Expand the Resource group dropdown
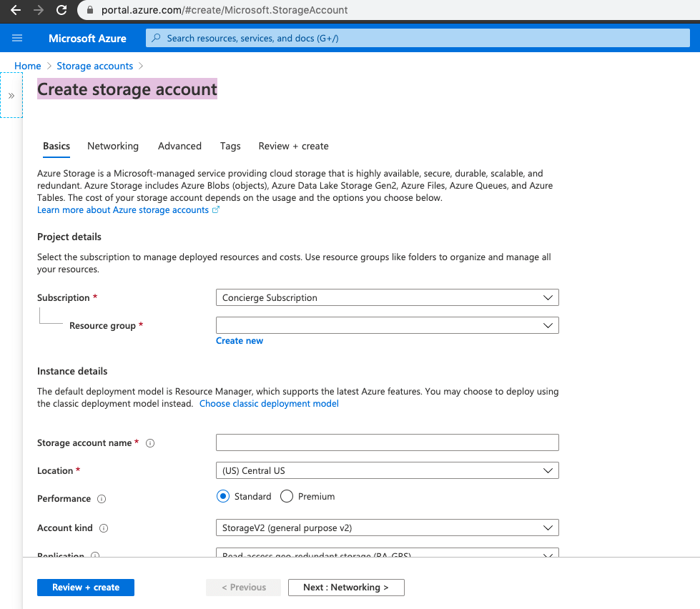The width and height of the screenshot is (700, 609). click(387, 325)
